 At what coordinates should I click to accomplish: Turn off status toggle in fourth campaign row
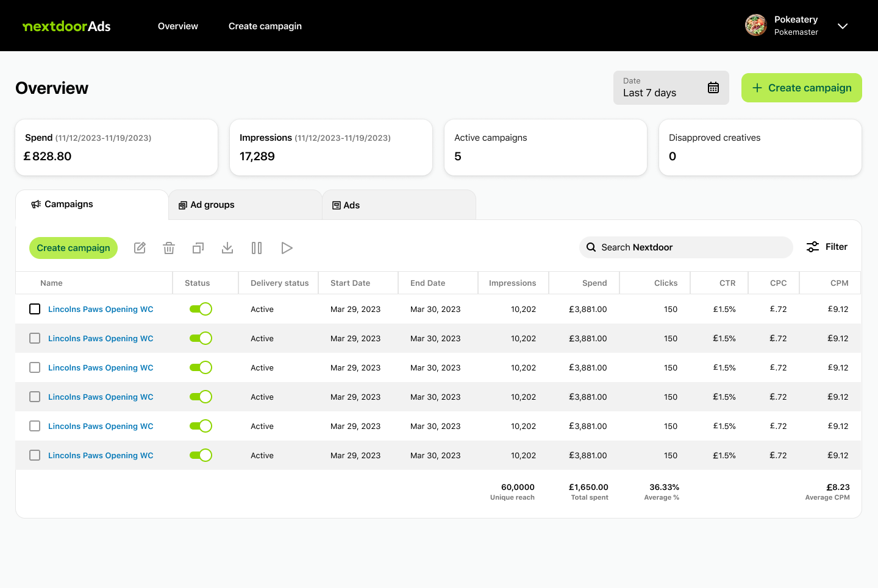coord(201,397)
